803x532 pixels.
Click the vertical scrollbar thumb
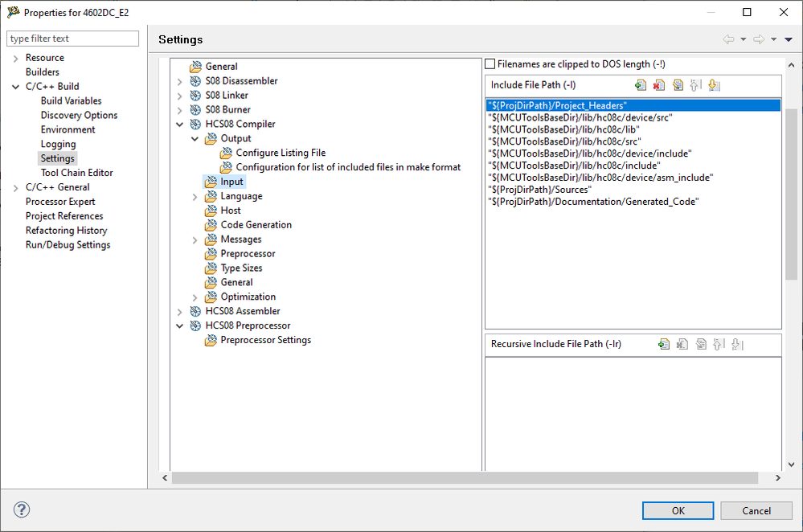pos(791,194)
